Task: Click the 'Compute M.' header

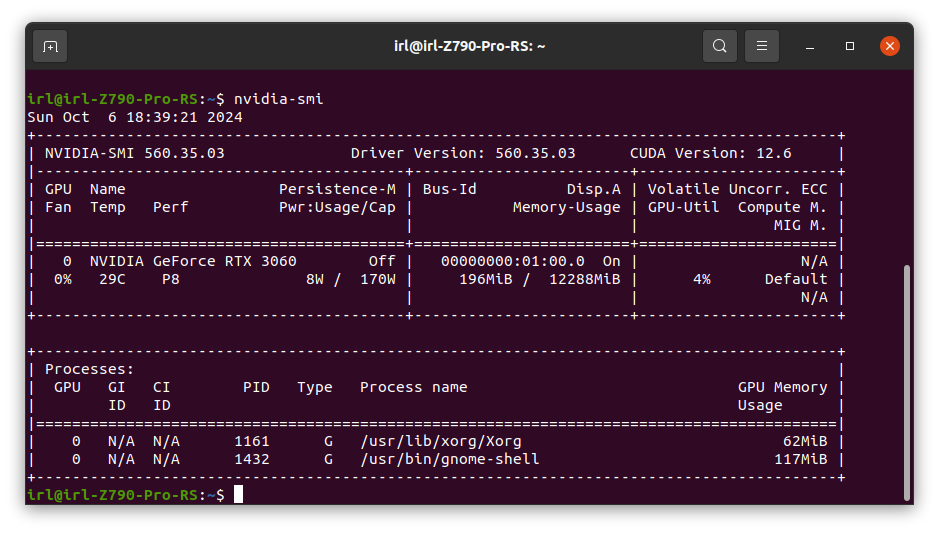Action: [782, 207]
